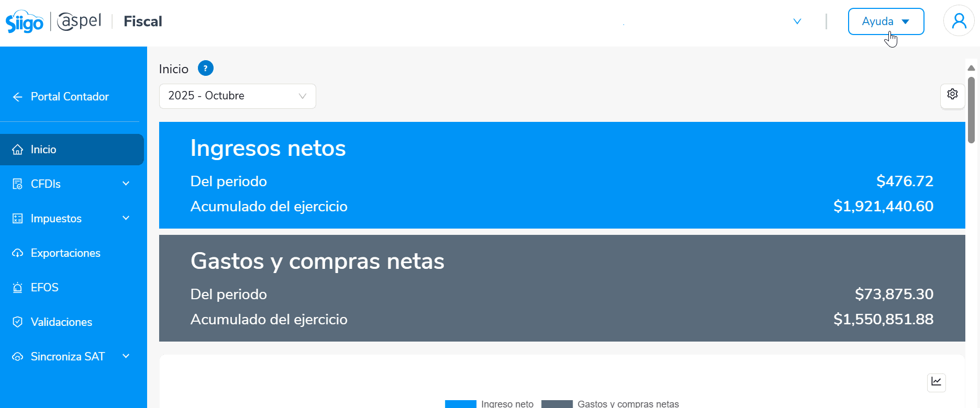The width and height of the screenshot is (980, 408).
Task: Click the Validaciones shield icon
Action: pyautogui.click(x=18, y=322)
